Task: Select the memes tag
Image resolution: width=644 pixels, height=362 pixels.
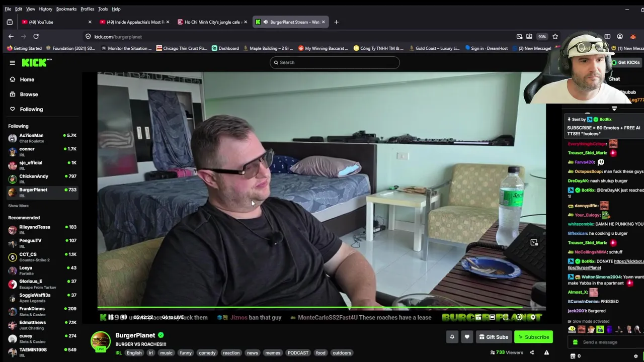Action: [x=273, y=353]
